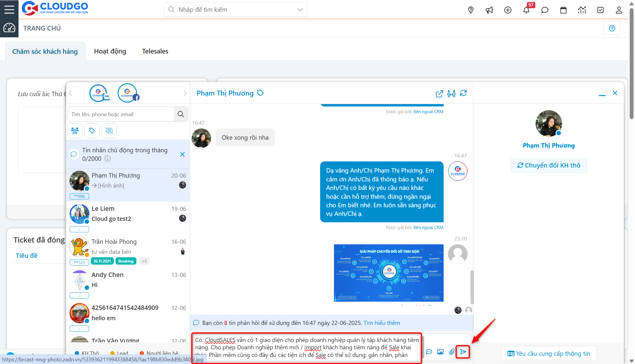Open the reports chart icon in top bar

582,10
